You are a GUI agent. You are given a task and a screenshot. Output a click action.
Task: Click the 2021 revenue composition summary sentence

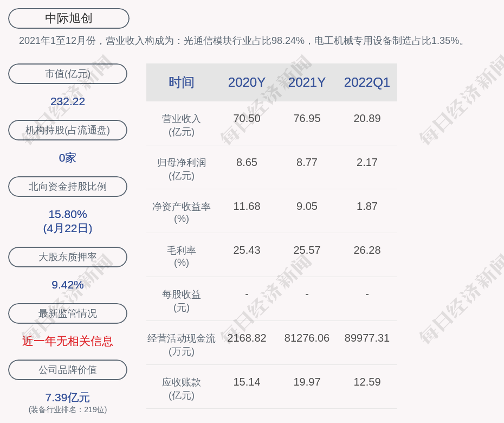tap(243, 41)
